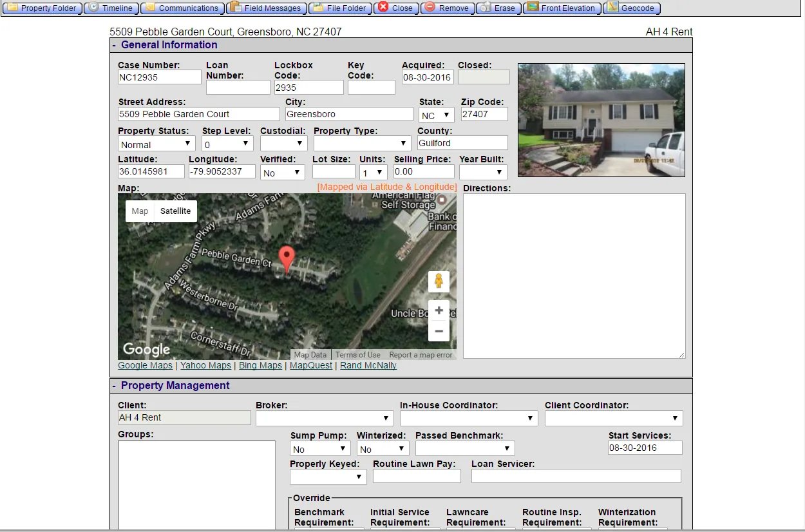The height and width of the screenshot is (532, 805).
Task: Click the City field
Action: click(349, 114)
